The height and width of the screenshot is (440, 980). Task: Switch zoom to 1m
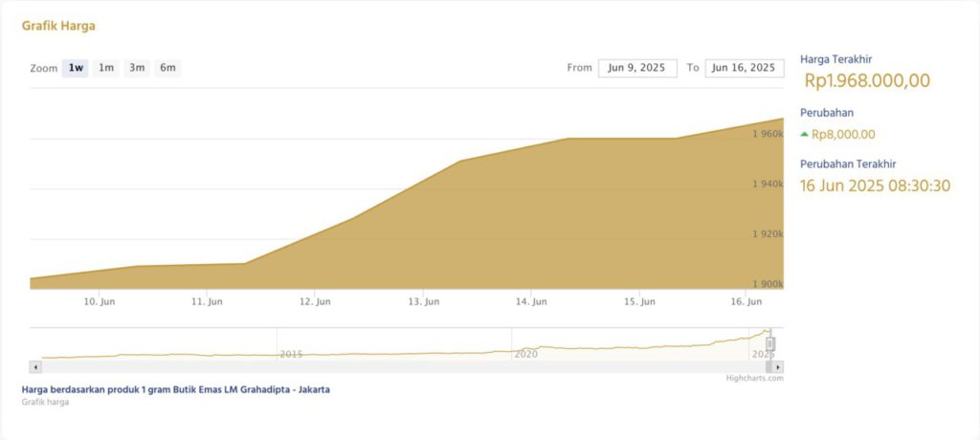click(x=106, y=68)
